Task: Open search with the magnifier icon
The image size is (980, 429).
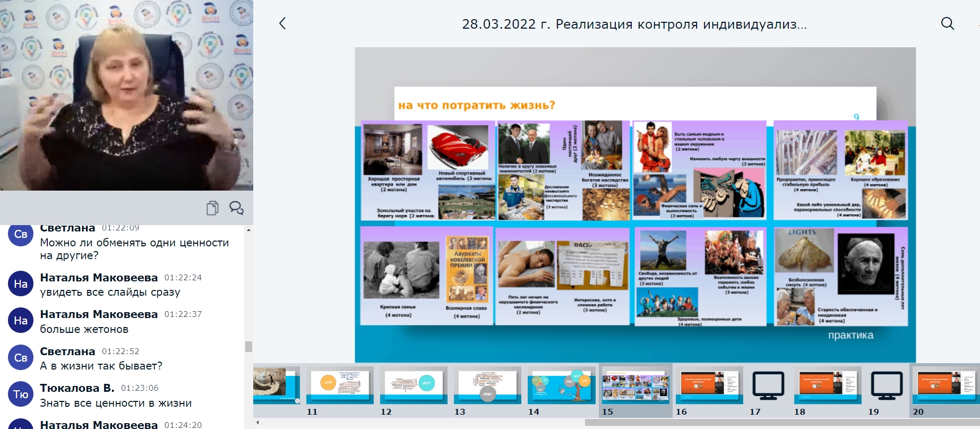Action: [947, 23]
